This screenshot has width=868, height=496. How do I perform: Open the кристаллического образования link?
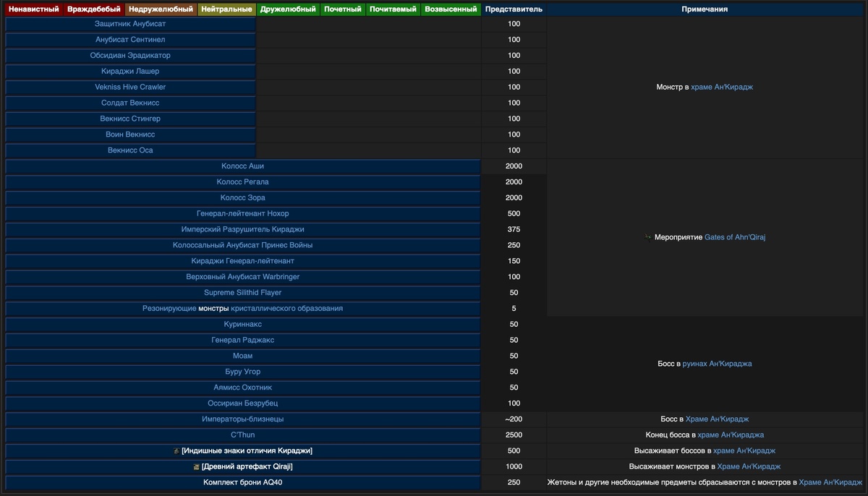click(x=286, y=309)
